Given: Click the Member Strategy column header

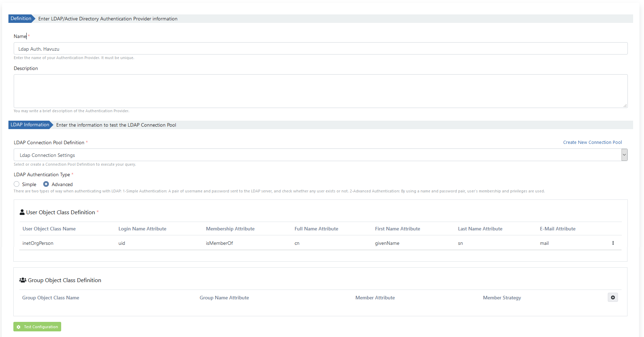Looking at the screenshot, I should tap(502, 298).
